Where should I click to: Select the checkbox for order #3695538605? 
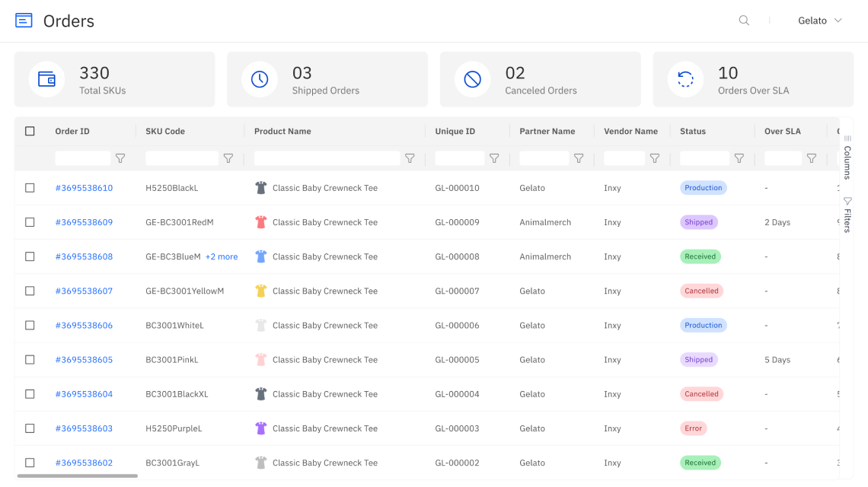pos(30,360)
